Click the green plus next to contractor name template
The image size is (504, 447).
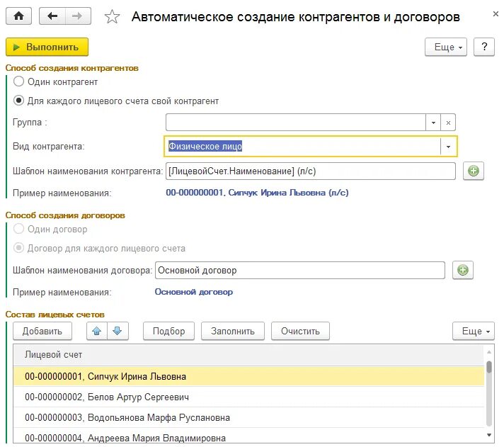tap(472, 171)
